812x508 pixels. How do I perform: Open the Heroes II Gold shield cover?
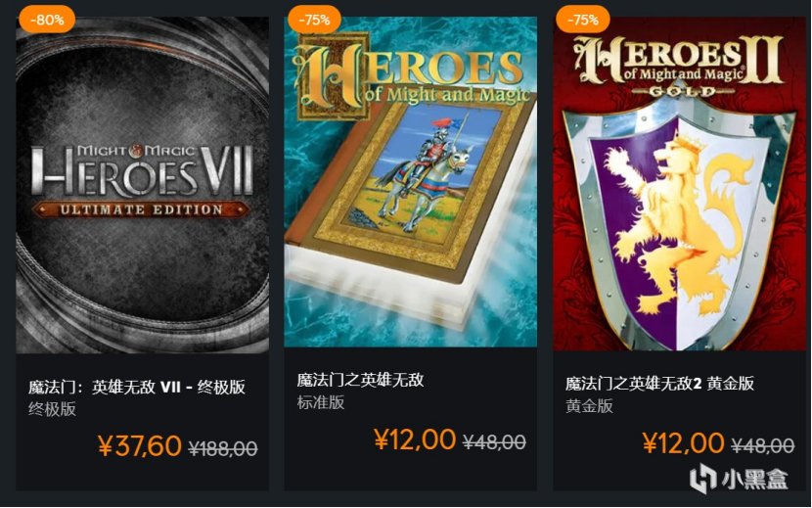click(679, 183)
